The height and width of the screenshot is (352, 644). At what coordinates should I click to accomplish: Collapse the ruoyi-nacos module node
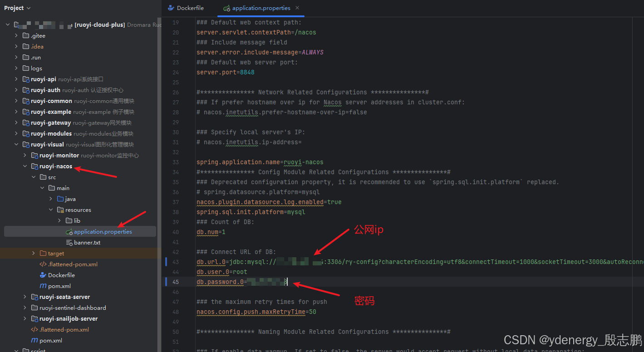(x=25, y=166)
